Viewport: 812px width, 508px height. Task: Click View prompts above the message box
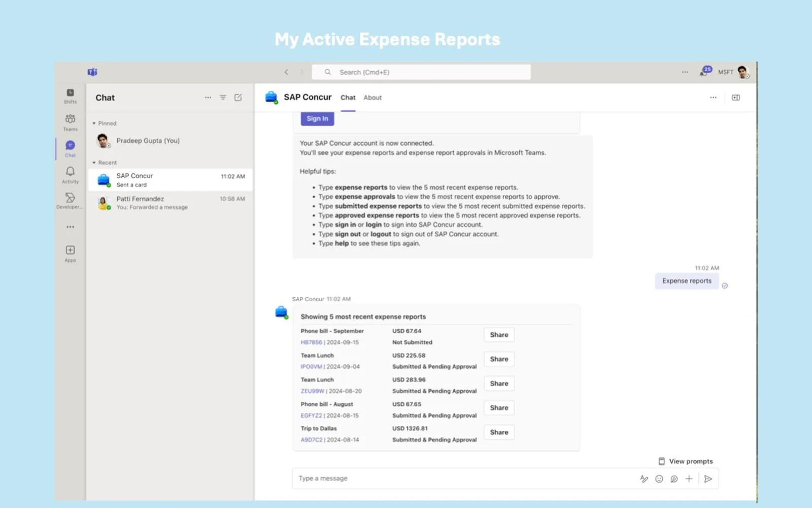pos(686,461)
